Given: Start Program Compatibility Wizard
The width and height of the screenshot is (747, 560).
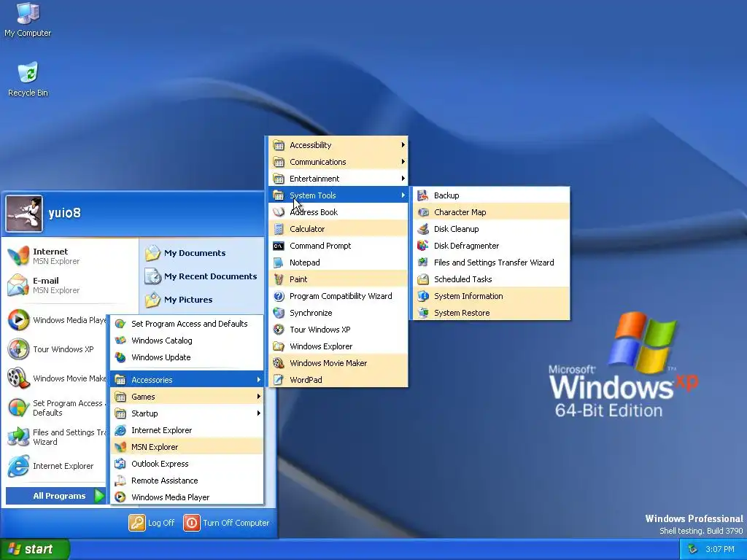Looking at the screenshot, I should coord(338,296).
